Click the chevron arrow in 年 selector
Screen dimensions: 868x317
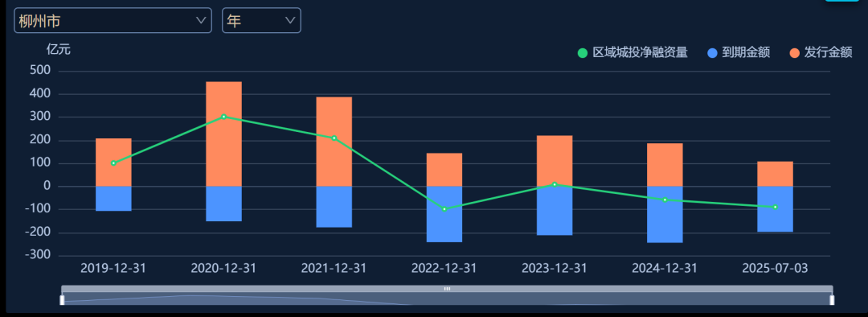click(x=290, y=20)
